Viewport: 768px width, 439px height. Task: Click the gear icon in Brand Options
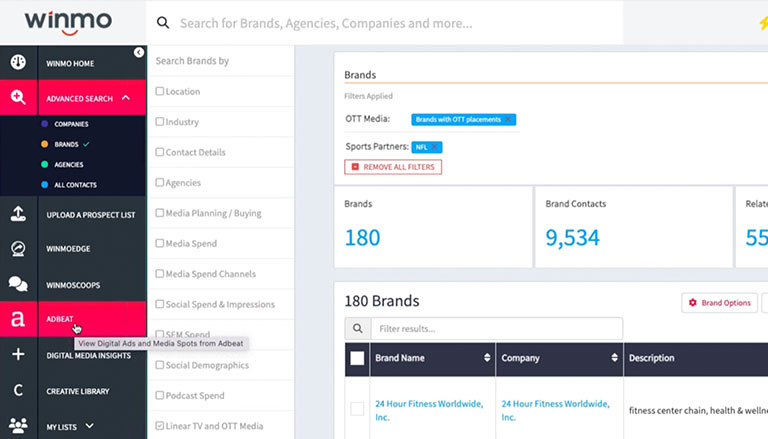point(693,303)
